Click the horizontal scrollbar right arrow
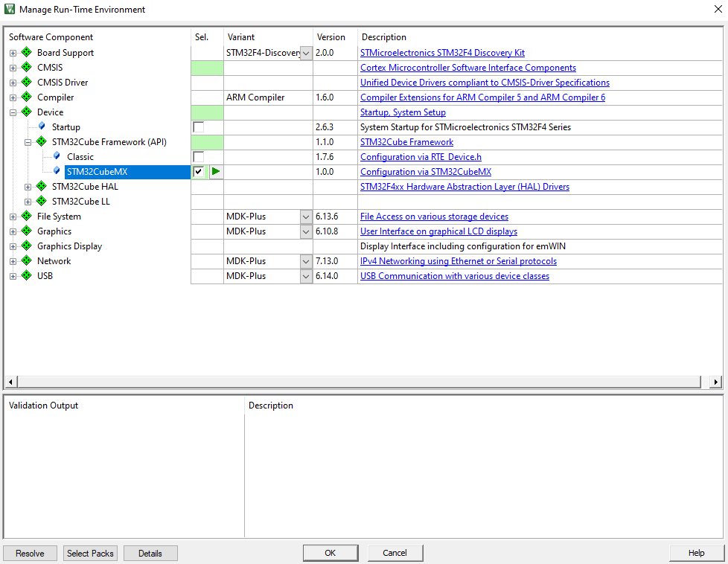728x564 pixels. [x=715, y=382]
